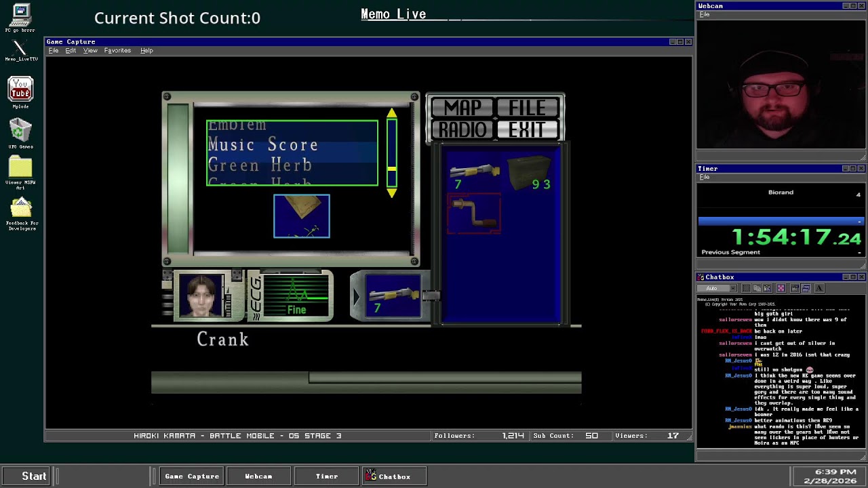Open the File menu in Timer window
This screenshot has height=488, width=868.
pyautogui.click(x=705, y=177)
